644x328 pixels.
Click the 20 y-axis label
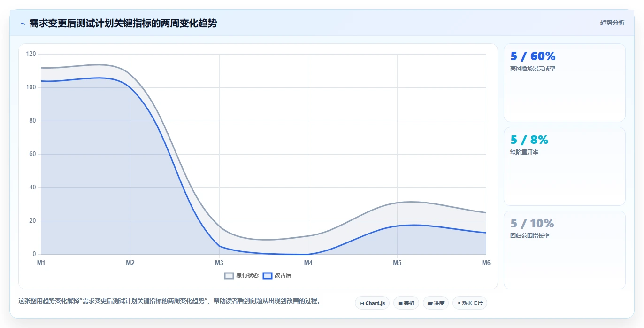(x=32, y=221)
